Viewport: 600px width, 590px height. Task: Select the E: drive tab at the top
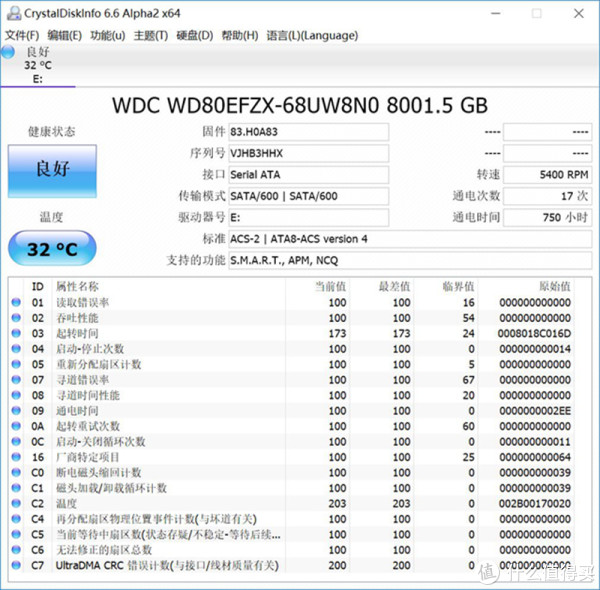tap(38, 66)
